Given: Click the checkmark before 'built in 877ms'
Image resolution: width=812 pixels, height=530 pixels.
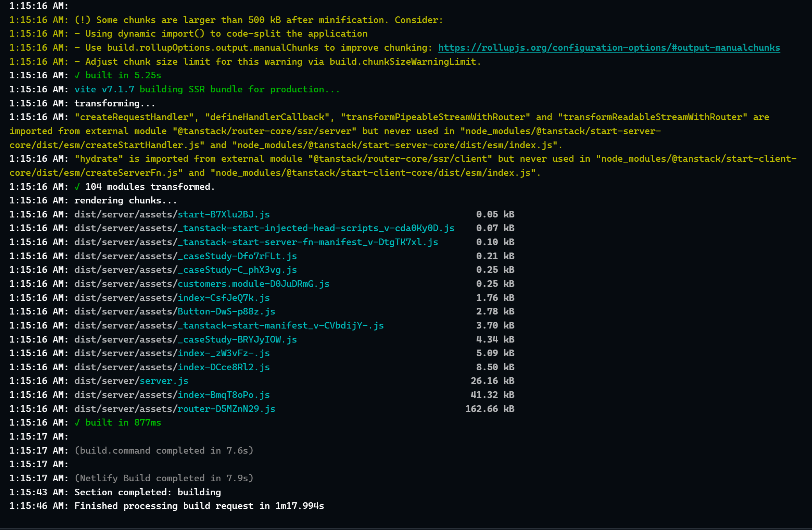Looking at the screenshot, I should click(x=77, y=422).
